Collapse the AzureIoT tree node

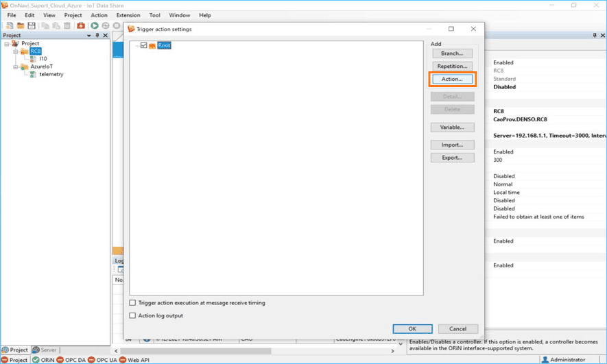point(16,67)
